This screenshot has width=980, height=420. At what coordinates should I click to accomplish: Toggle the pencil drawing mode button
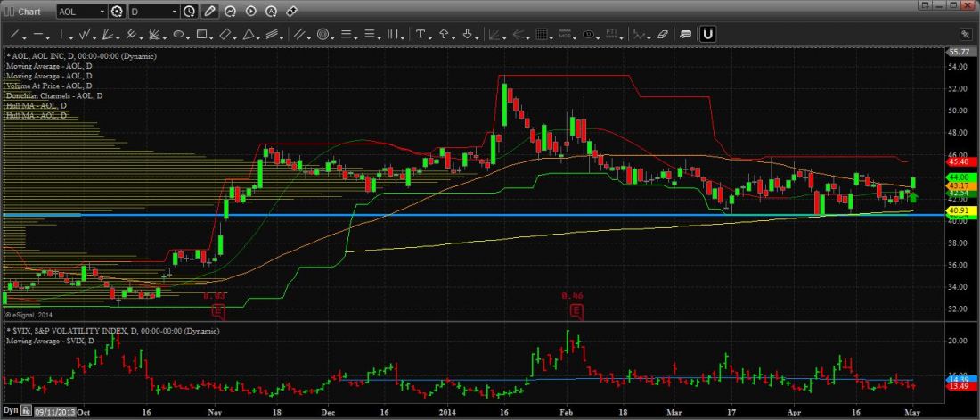click(x=209, y=12)
